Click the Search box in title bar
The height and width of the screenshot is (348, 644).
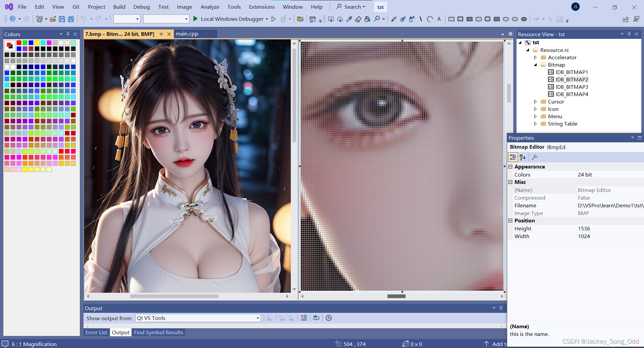click(351, 7)
